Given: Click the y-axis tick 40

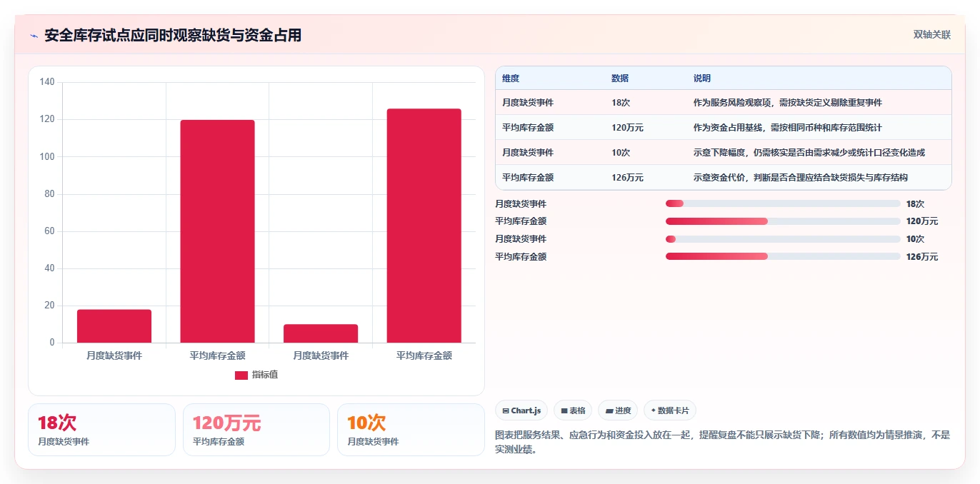Looking at the screenshot, I should click(49, 268).
